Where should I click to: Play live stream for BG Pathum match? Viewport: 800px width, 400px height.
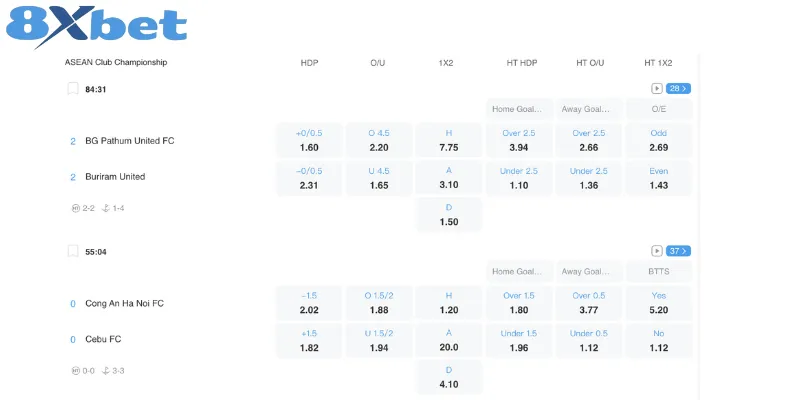pyautogui.click(x=656, y=89)
